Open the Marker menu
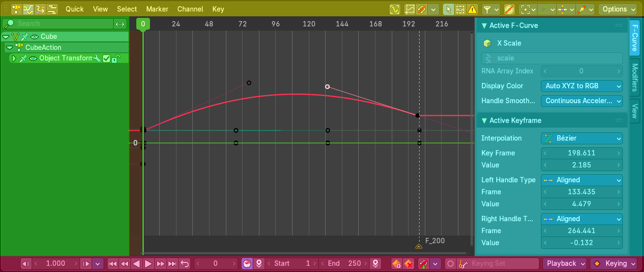Screen dimensions: 644x272 (157, 9)
